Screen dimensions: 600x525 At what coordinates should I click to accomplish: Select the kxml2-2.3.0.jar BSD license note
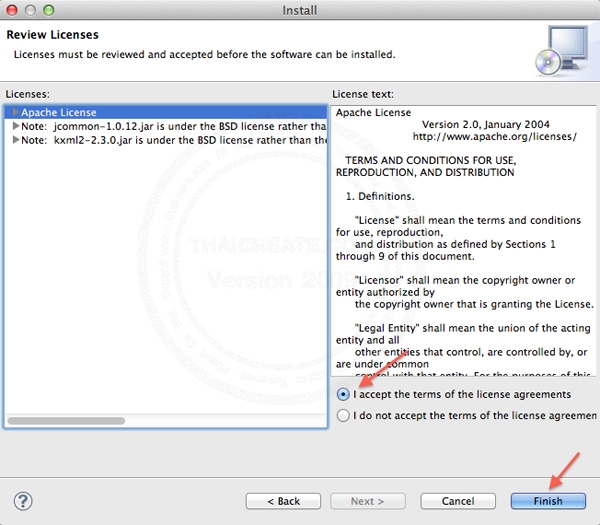(166, 140)
